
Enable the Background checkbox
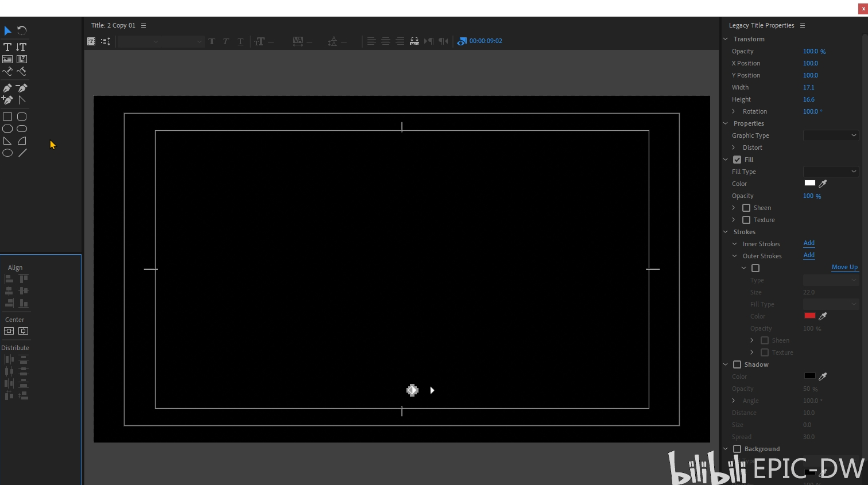pos(737,449)
